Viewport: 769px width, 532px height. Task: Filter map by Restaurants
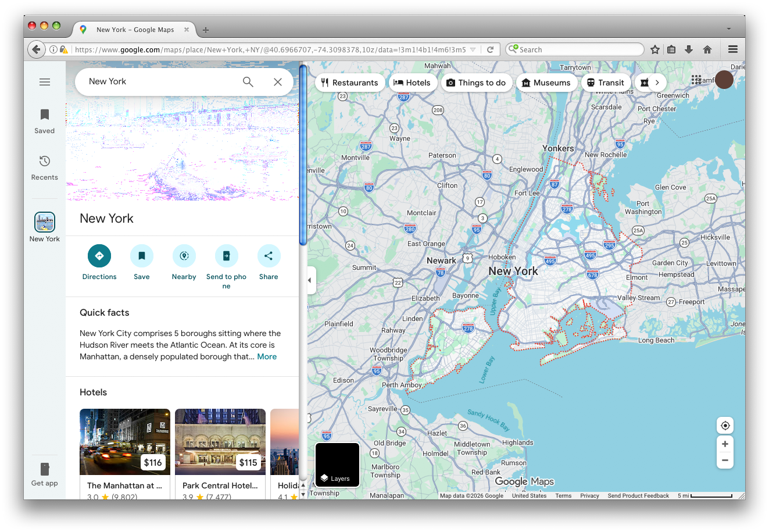(x=350, y=83)
